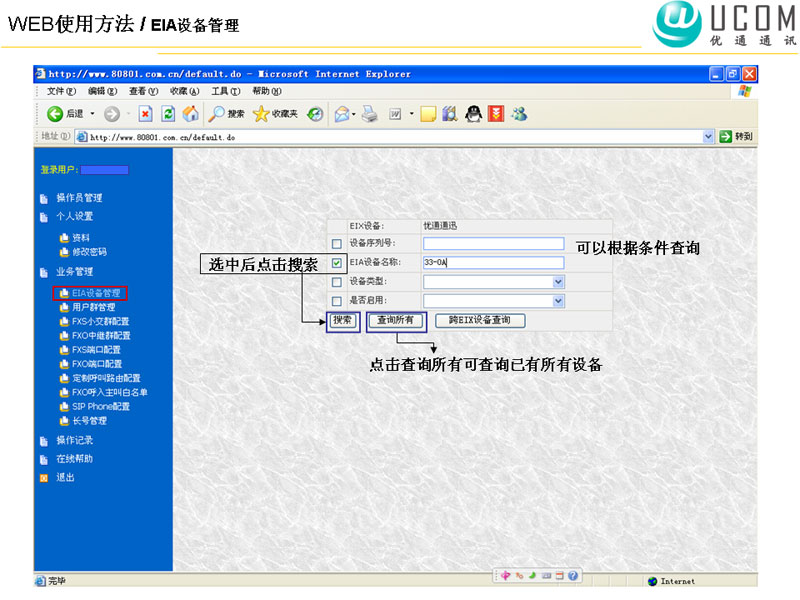Open FXO呼入主叫白名单 in sidebar
This screenshot has width=800, height=600.
(110, 393)
